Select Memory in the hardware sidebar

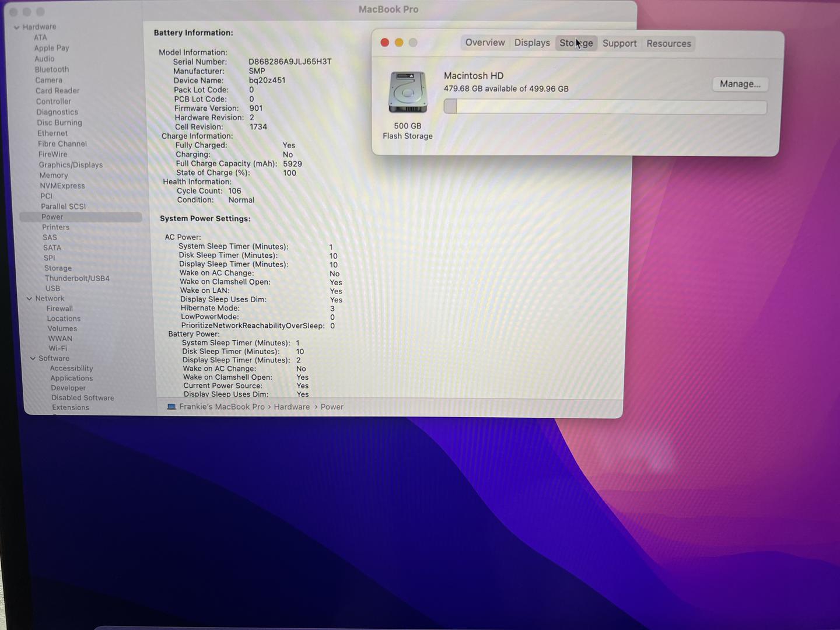click(x=54, y=176)
